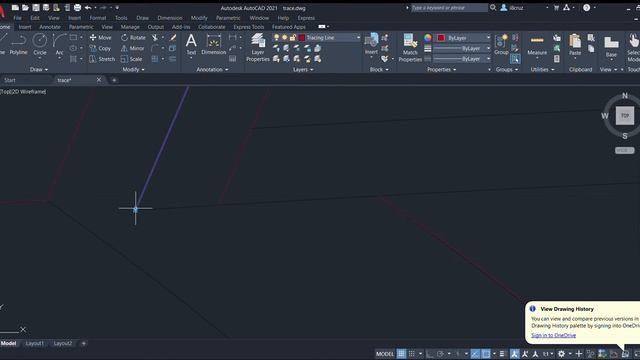The image size is (640, 360).
Task: Expand the Layers panel
Action: [x=303, y=69]
